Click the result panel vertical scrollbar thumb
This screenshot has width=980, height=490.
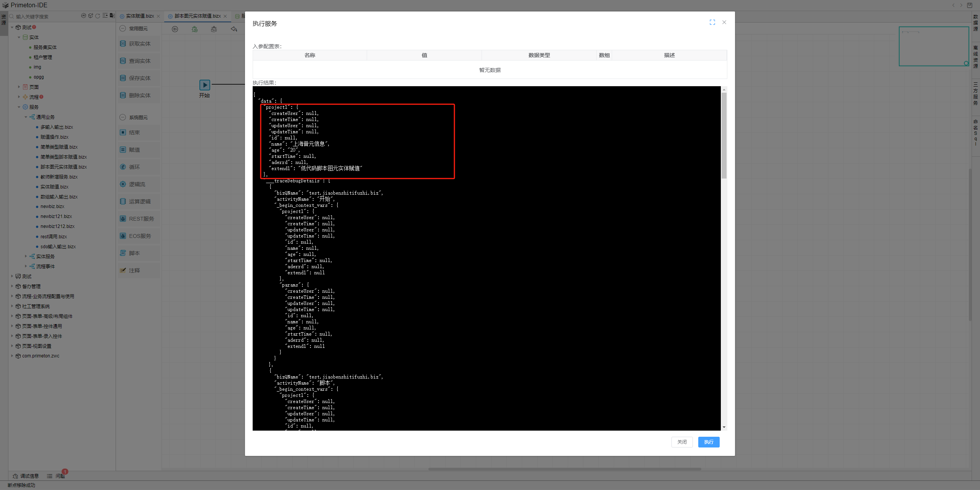724,136
